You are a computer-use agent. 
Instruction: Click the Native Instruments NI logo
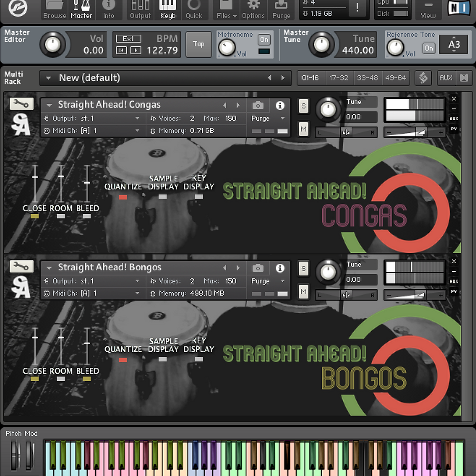(x=459, y=8)
